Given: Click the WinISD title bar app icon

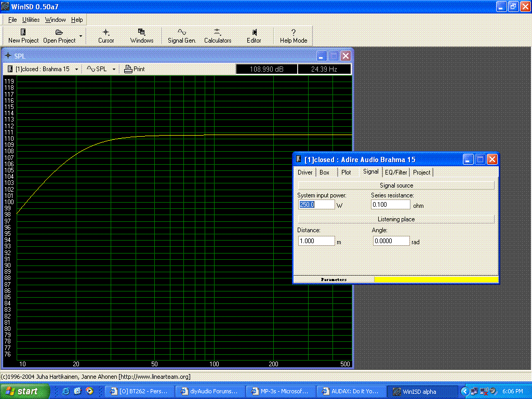Looking at the screenshot, I should coord(5,6).
